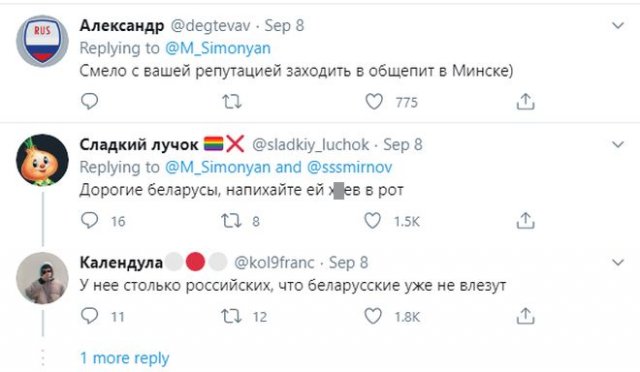Share Сладкий лучок's tweet
Viewport: 640px width, 372px height.
coord(525,221)
